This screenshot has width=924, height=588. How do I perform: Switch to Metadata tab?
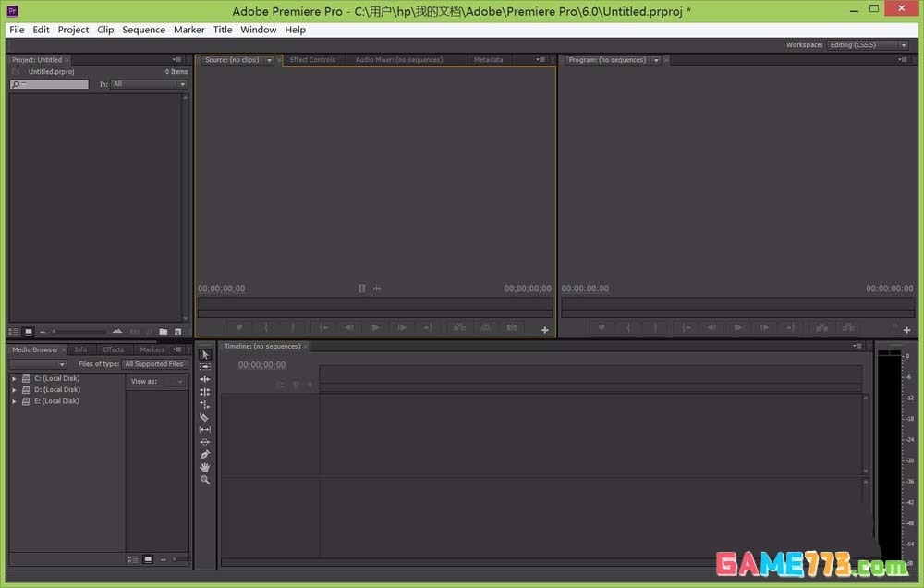tap(489, 59)
